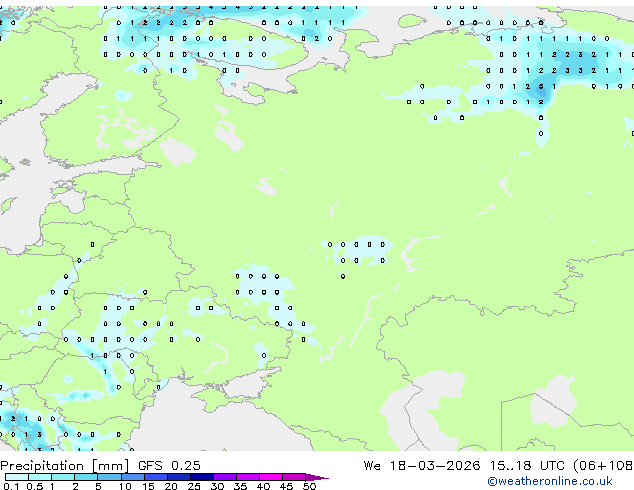This screenshot has width=634, height=490.
Task: Open the weatheronline.co.uk link
Action: (x=550, y=481)
